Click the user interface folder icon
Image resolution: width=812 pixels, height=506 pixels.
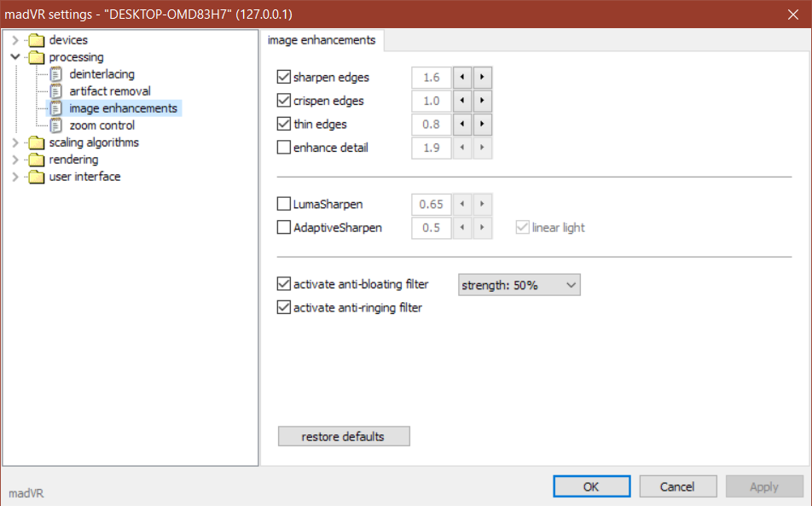point(36,177)
